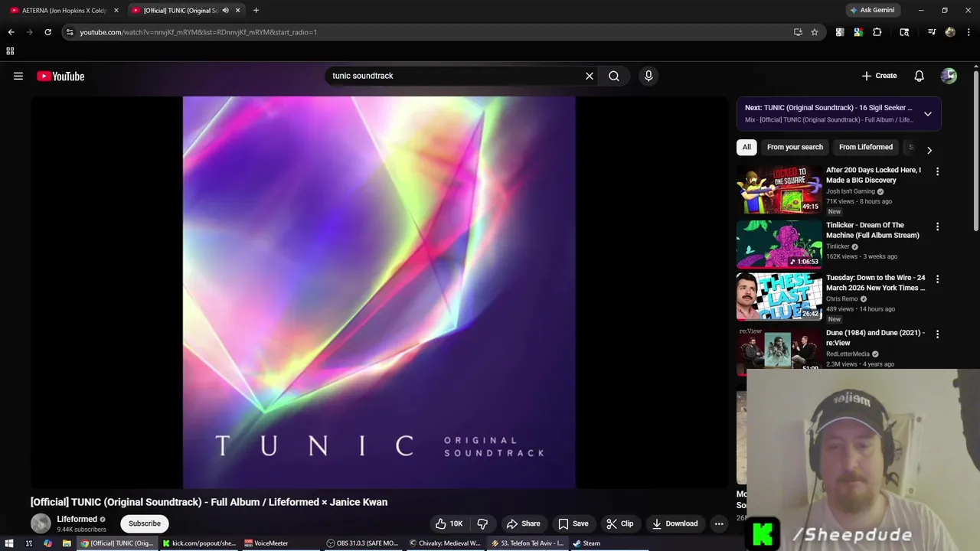Select From your search chip
This screenshot has width=980, height=551.
(x=795, y=147)
